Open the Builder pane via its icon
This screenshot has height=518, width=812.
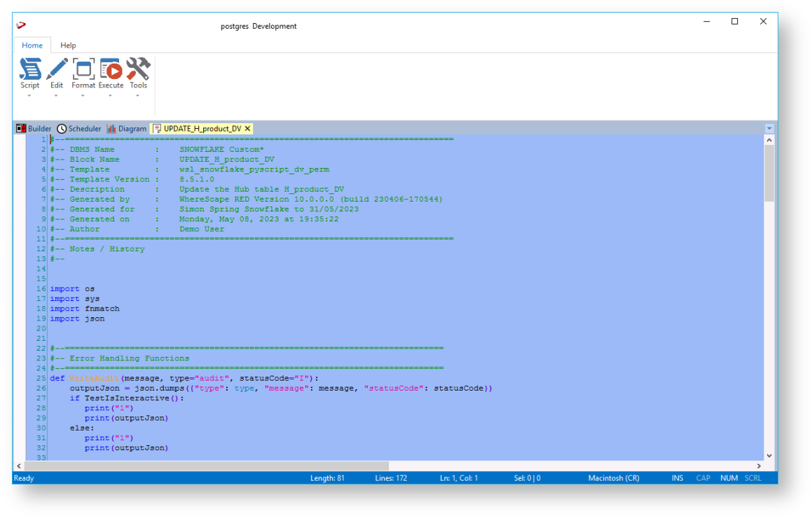point(21,129)
